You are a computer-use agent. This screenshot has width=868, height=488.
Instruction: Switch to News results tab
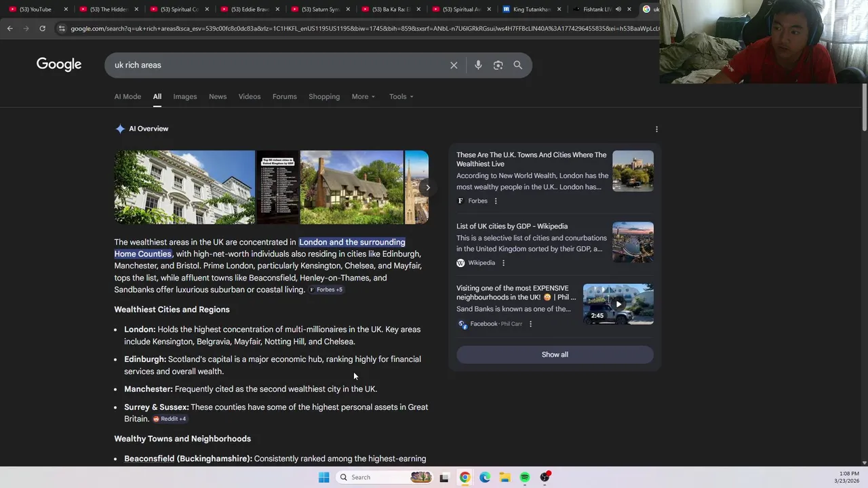pos(218,96)
